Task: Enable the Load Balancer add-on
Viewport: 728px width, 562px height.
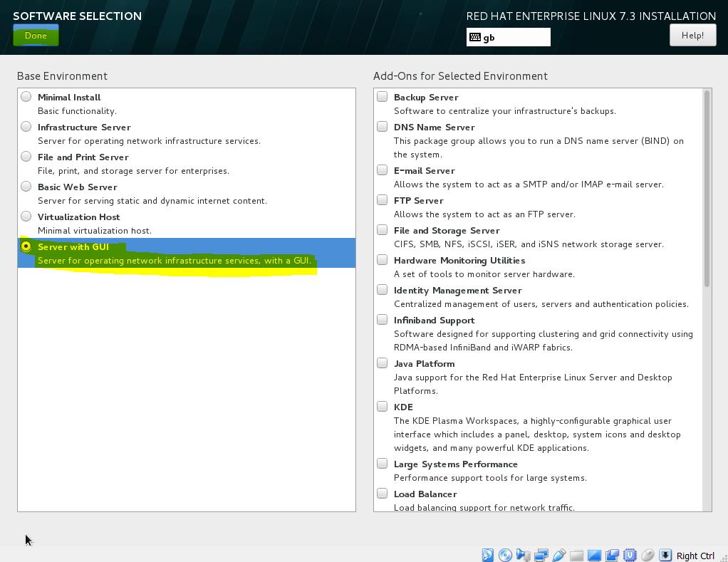Action: point(382,494)
